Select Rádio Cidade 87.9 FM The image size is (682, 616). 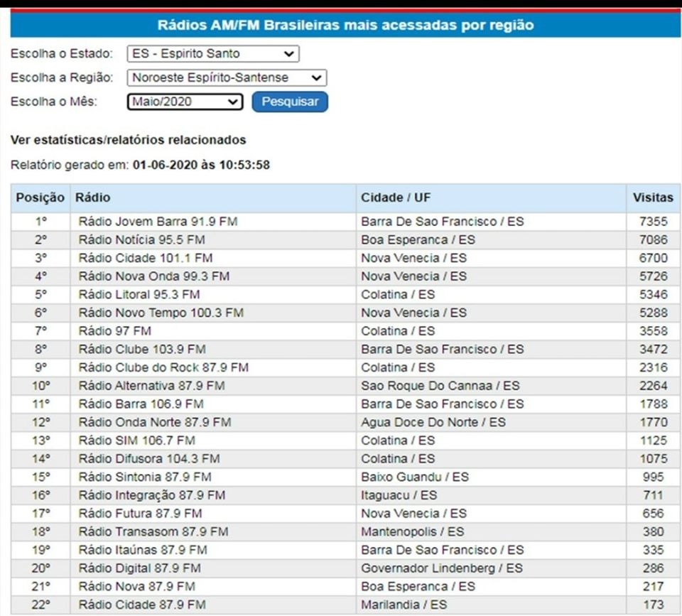(x=142, y=605)
